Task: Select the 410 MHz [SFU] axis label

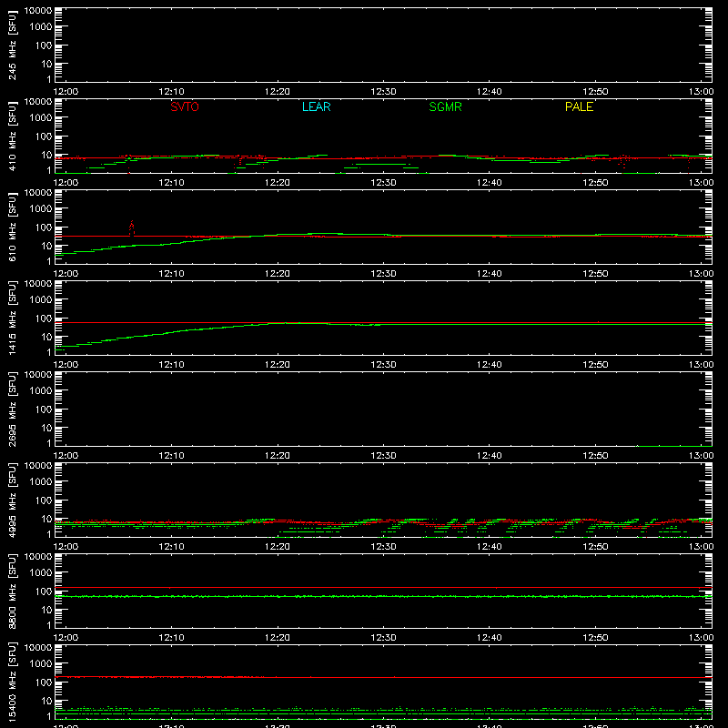Action: [12, 136]
